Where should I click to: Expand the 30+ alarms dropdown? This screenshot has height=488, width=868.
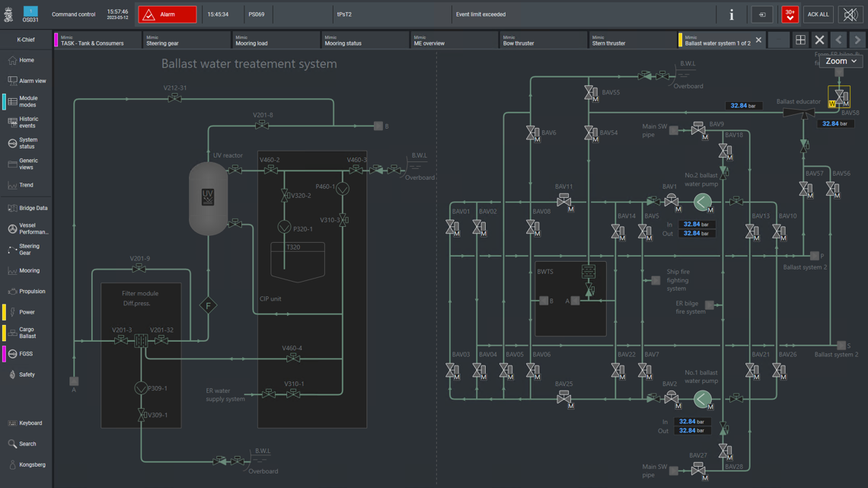(x=790, y=14)
